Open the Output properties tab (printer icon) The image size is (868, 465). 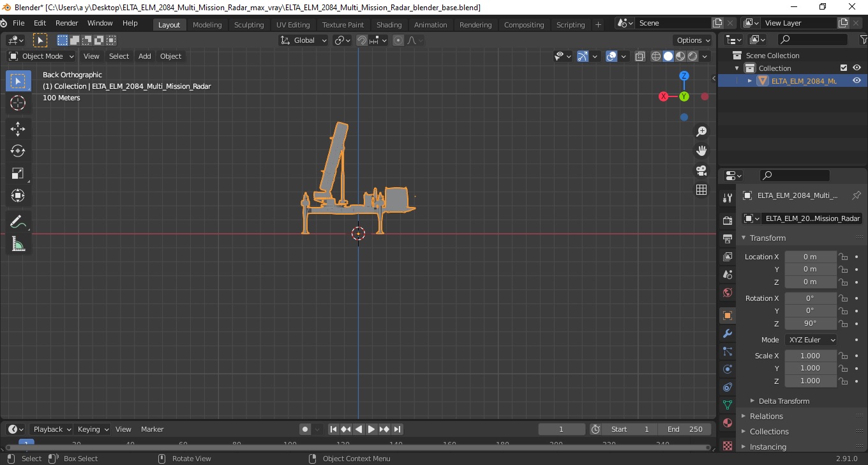tap(728, 238)
